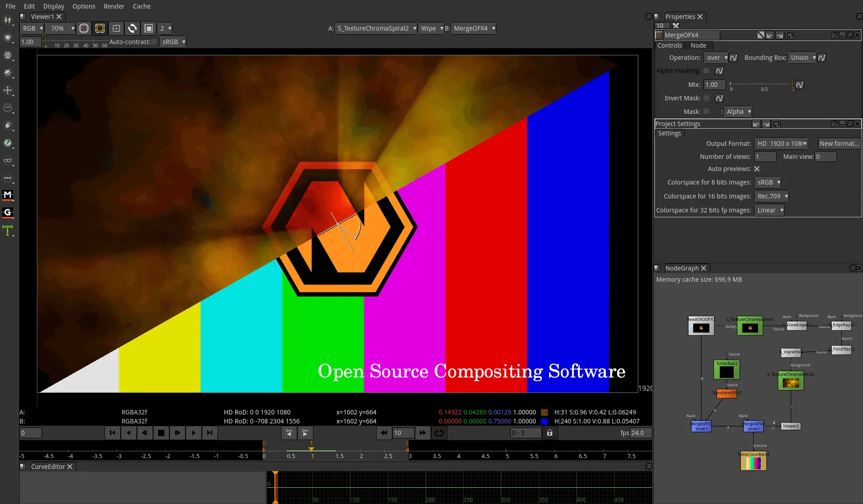Toggle the frame range lock icon

(550, 433)
